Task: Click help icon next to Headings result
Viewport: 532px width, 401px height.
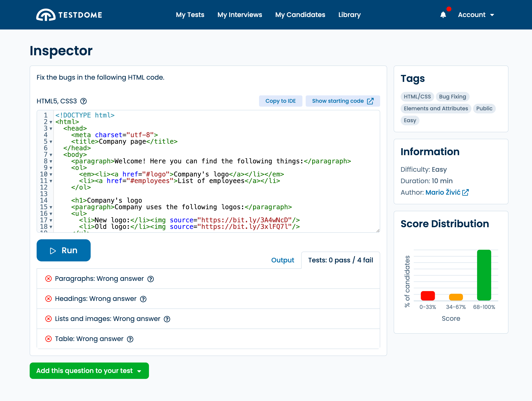Action: 143,299
